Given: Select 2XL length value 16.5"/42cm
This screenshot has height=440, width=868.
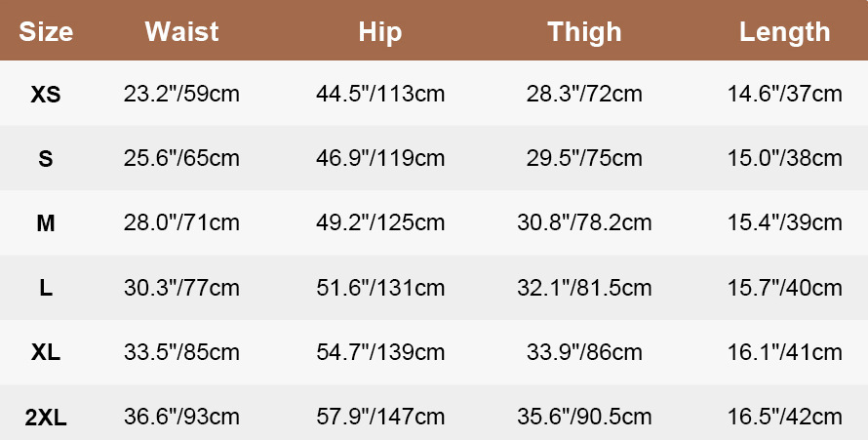Looking at the screenshot, I should tap(784, 417).
